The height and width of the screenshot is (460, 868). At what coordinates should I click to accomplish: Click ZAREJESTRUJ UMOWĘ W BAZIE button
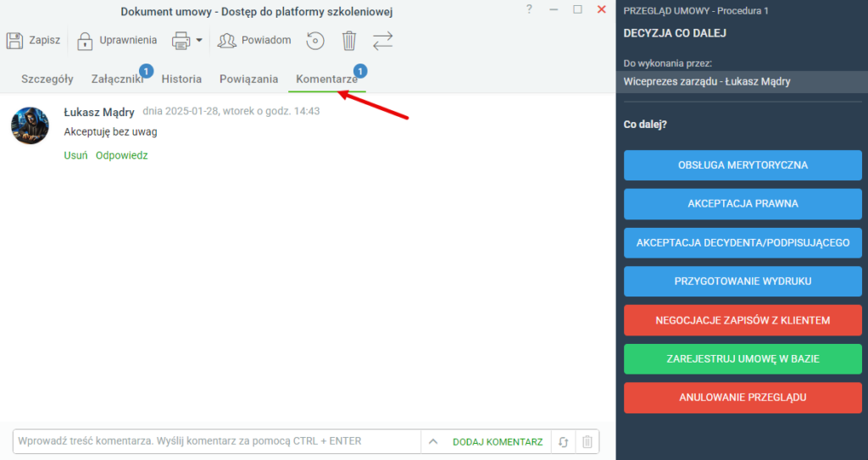743,358
